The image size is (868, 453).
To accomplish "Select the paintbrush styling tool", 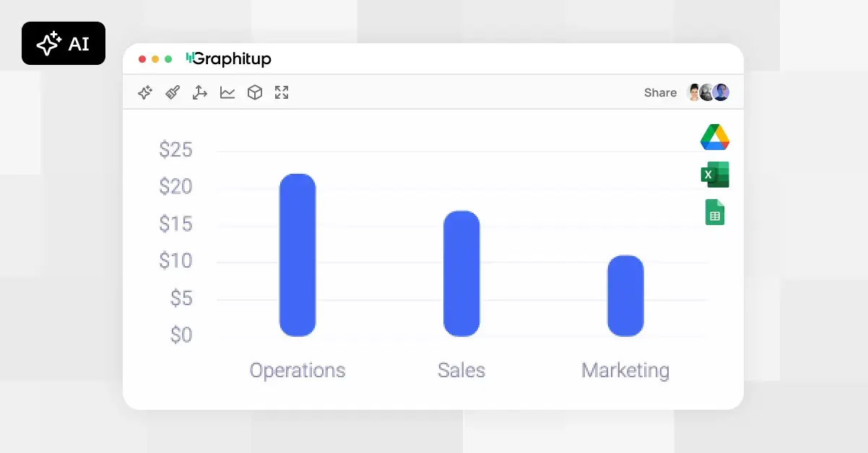I will (172, 92).
